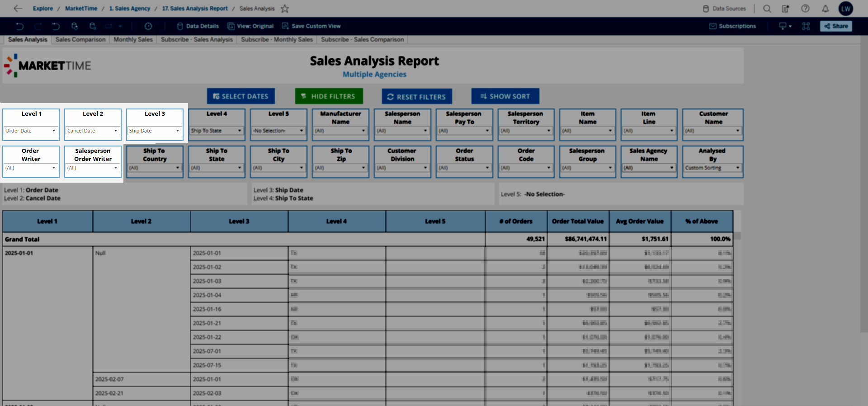The image size is (868, 406).
Task: Go to the Explore breadcrumb link
Action: [43, 9]
